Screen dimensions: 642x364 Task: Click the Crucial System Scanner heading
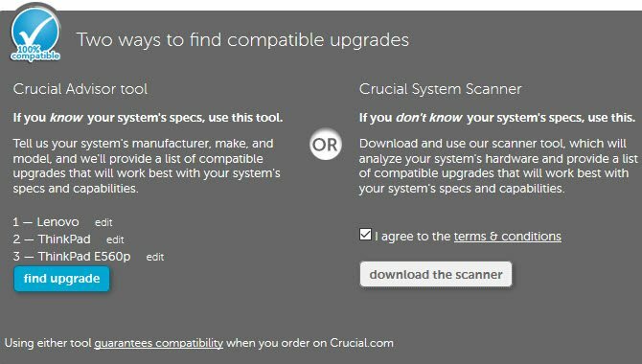pyautogui.click(x=441, y=89)
